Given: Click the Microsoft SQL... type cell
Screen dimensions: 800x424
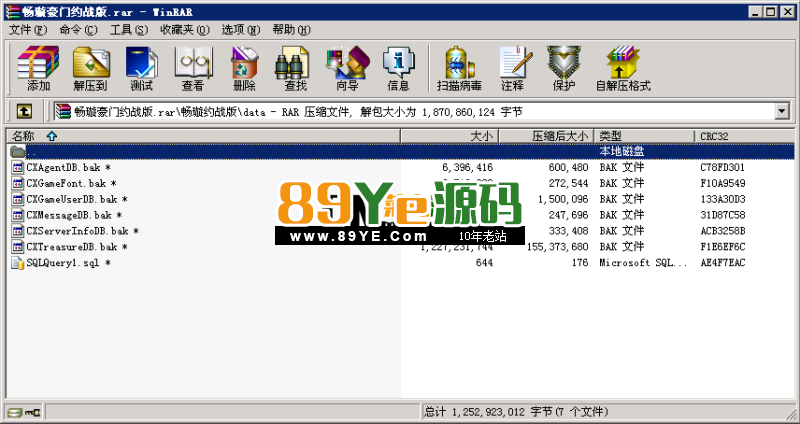Looking at the screenshot, I should pyautogui.click(x=643, y=263).
